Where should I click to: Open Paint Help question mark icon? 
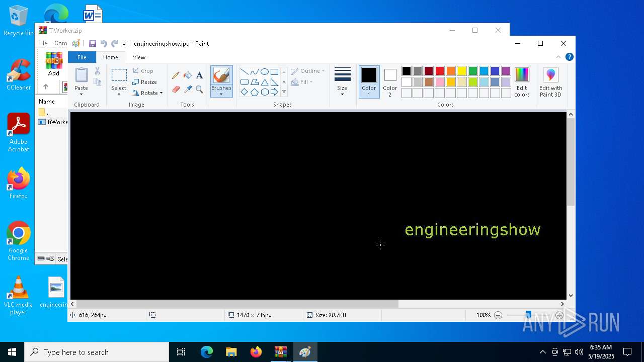click(x=569, y=57)
